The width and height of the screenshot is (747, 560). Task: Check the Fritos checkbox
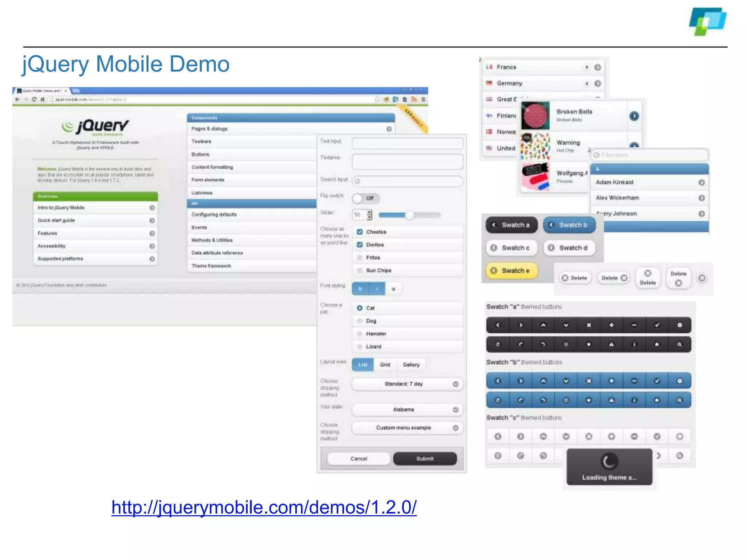point(360,257)
